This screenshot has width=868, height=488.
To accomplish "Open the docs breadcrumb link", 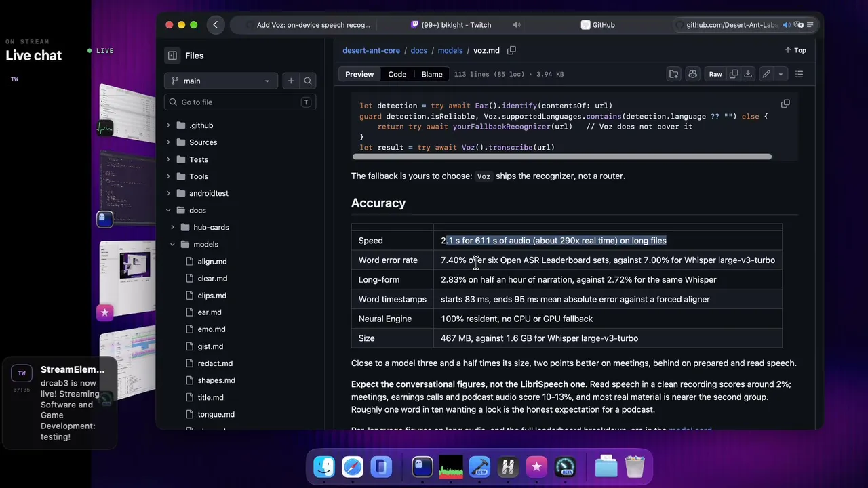I will tap(419, 50).
